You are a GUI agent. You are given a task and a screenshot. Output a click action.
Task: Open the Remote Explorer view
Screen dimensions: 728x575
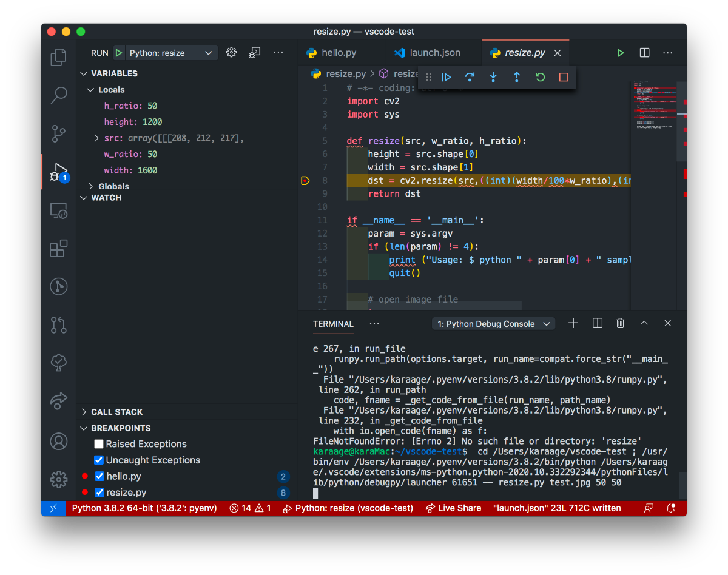click(58, 210)
